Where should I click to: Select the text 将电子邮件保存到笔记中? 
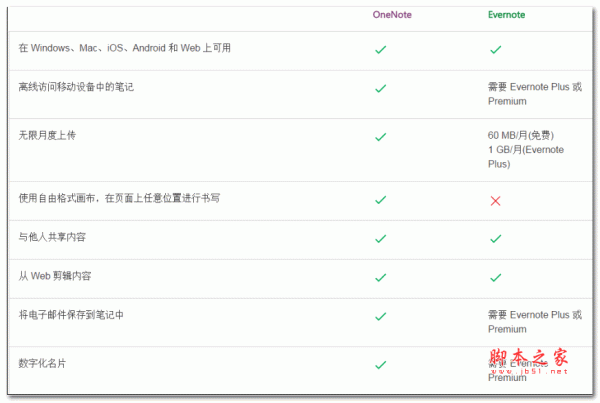point(71,315)
